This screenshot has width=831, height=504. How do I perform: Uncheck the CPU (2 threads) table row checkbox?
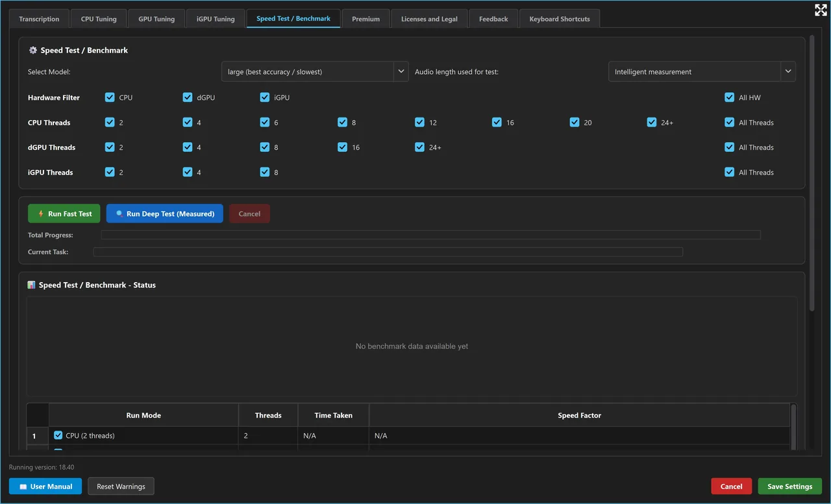[x=58, y=435]
